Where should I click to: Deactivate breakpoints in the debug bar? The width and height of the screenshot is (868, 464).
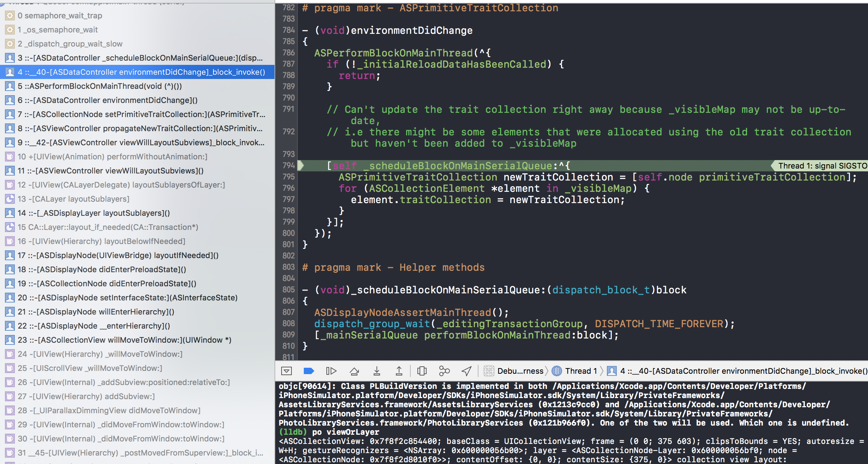[309, 371]
